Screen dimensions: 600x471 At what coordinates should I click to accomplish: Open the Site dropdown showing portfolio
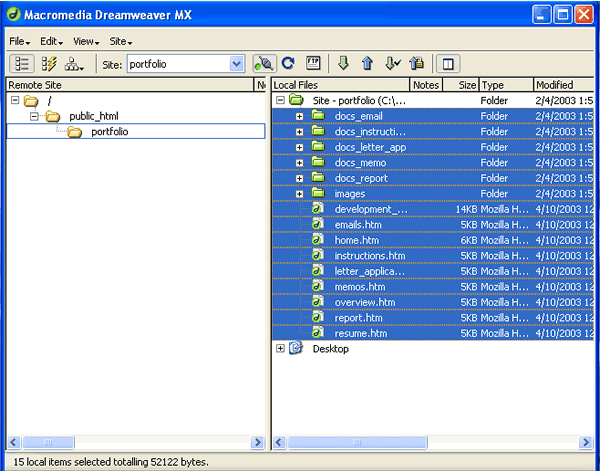pyautogui.click(x=237, y=63)
